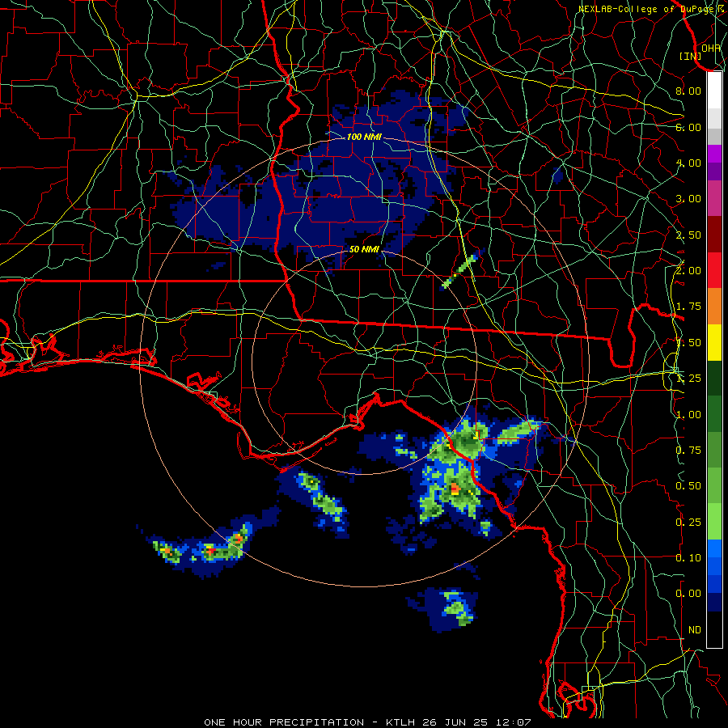The height and width of the screenshot is (728, 728).
Task: Click the 0.25 legend value
Action: tap(688, 523)
